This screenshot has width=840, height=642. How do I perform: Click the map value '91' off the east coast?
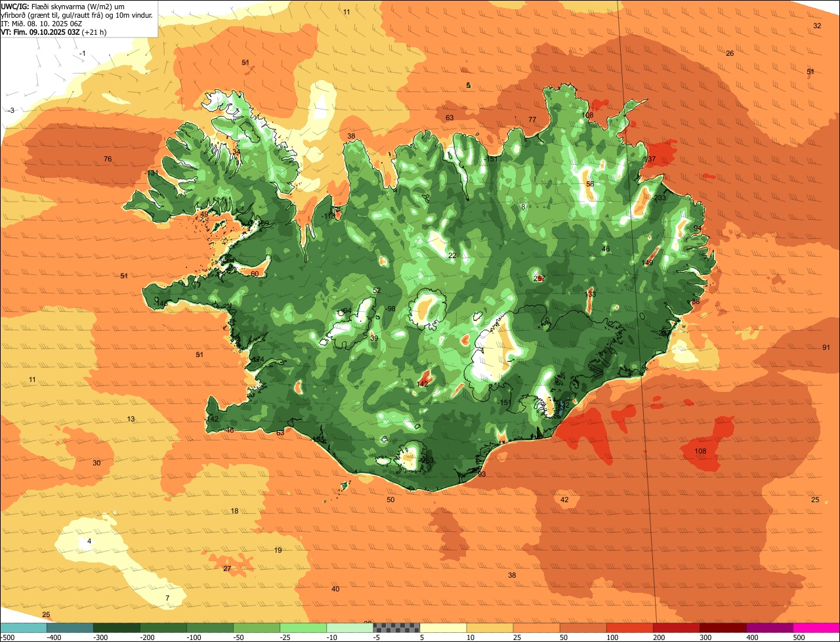[826, 348]
